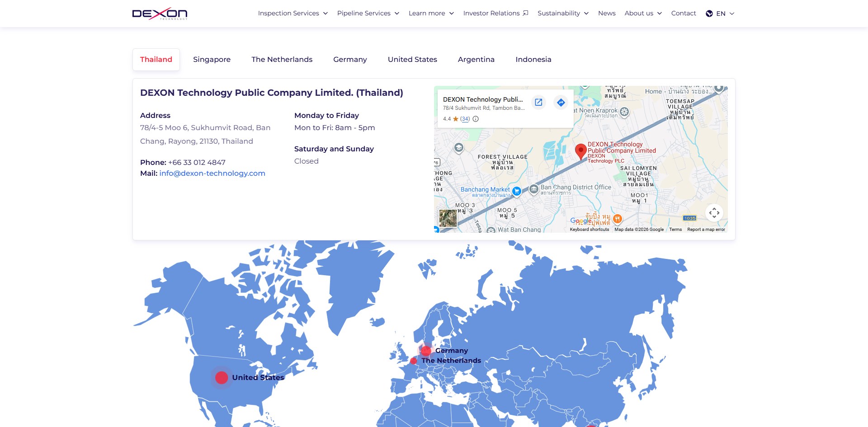Viewport: 868px width, 427px height.
Task: Click The Netherlands label on world map
Action: pos(451,361)
